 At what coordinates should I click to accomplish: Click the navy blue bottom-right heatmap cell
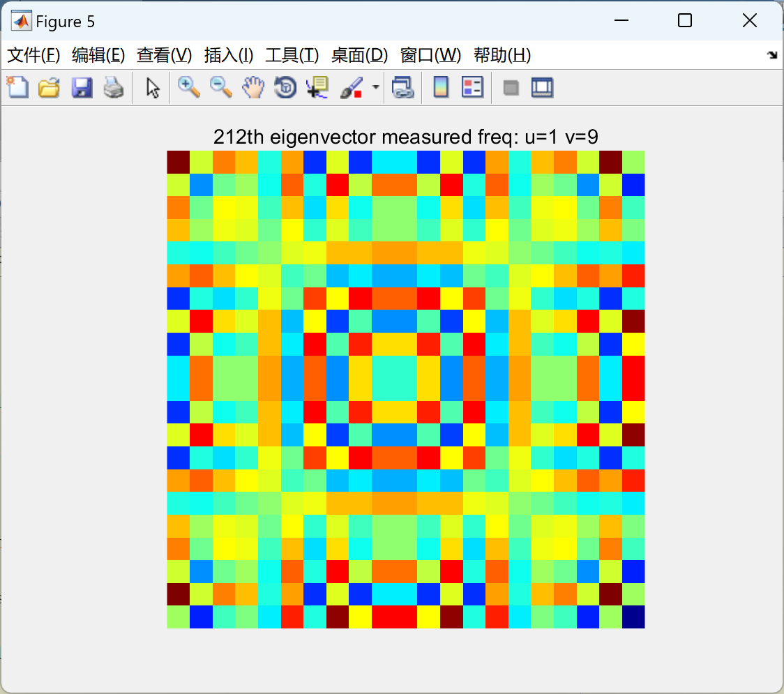[633, 617]
